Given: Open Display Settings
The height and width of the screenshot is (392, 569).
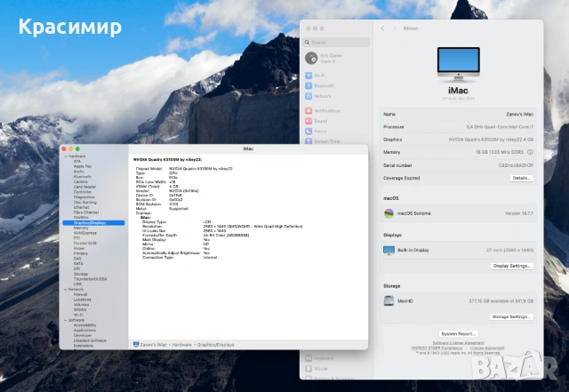Looking at the screenshot, I should point(511,265).
